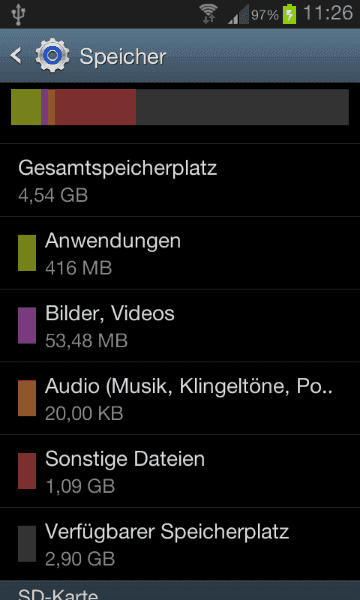The image size is (360, 600).
Task: Open the Anwendungen storage entry
Action: coord(180,253)
